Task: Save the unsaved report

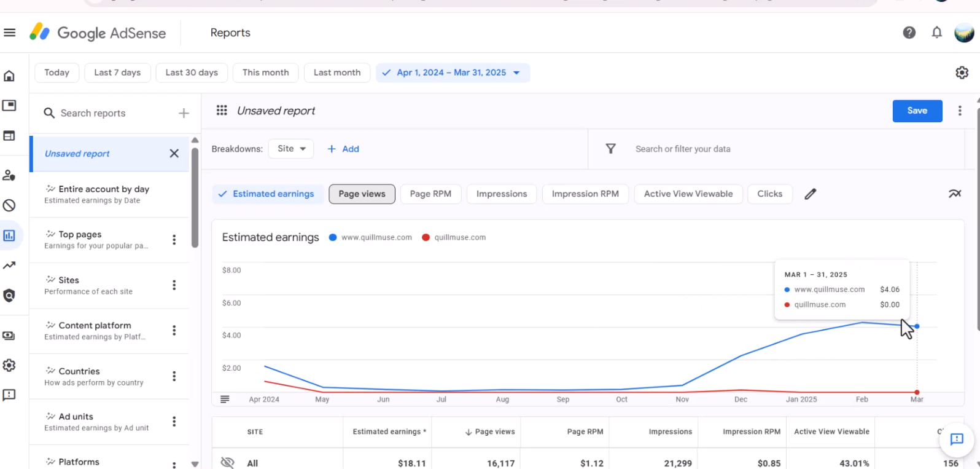Action: (x=917, y=111)
